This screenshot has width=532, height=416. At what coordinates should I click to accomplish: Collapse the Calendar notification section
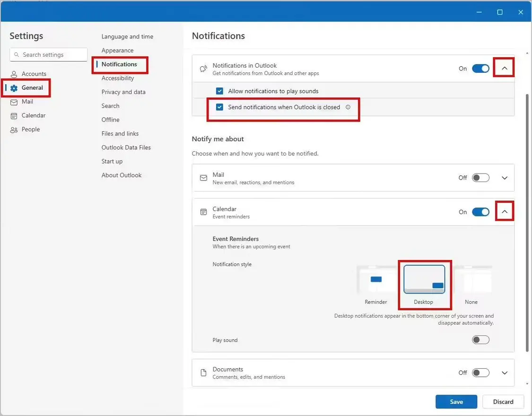tap(504, 212)
